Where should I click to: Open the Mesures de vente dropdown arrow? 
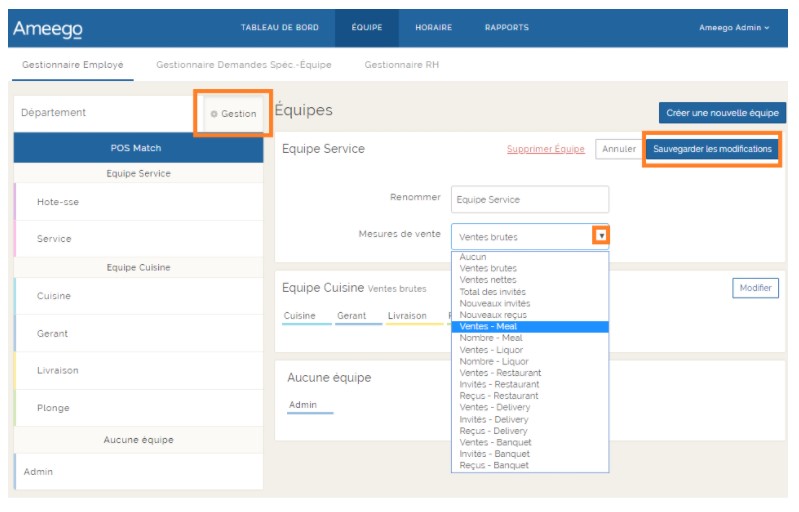601,237
